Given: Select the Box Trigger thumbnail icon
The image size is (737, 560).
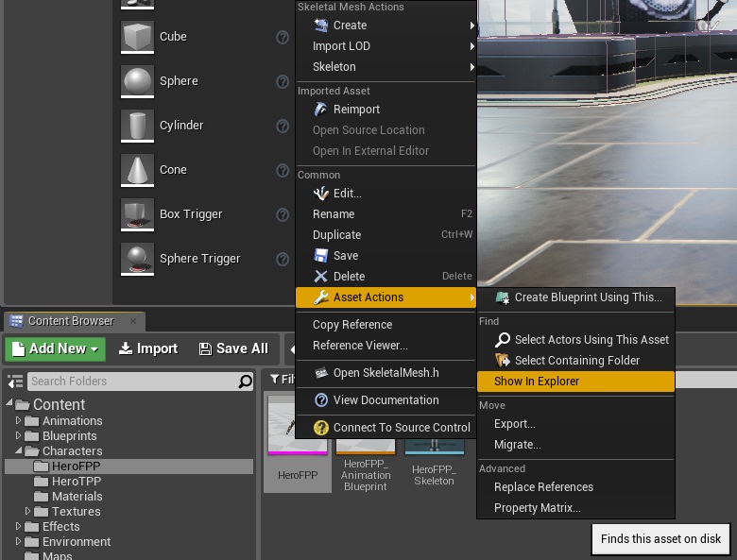Looking at the screenshot, I should tap(137, 214).
